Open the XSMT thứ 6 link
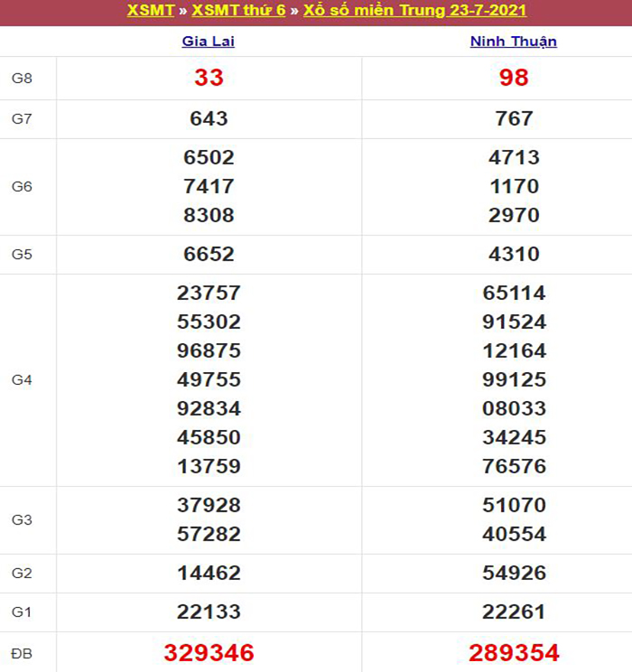 click(238, 10)
